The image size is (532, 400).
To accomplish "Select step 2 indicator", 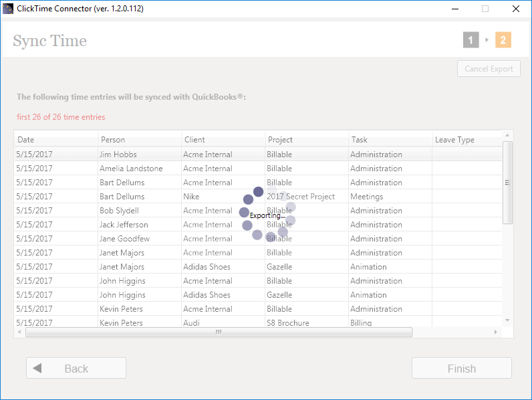I will tap(503, 40).
